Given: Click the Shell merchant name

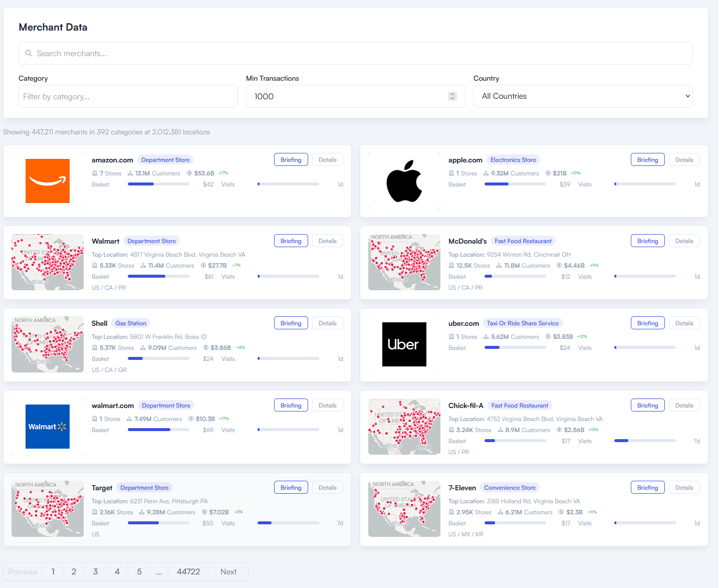Looking at the screenshot, I should [100, 323].
